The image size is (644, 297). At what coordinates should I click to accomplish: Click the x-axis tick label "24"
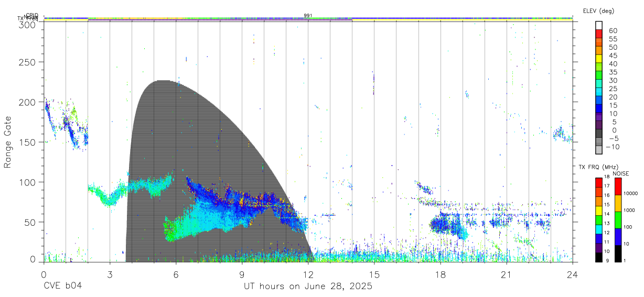pyautogui.click(x=573, y=274)
